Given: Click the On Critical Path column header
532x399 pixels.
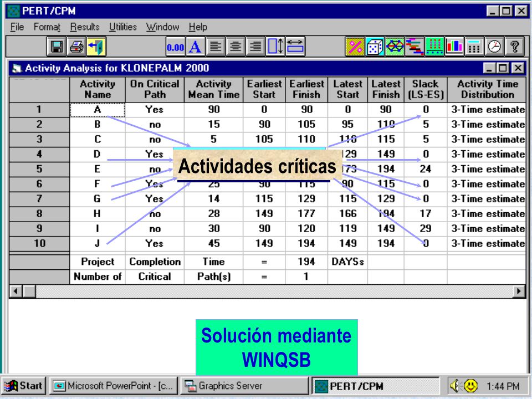Looking at the screenshot, I should click(x=155, y=89).
